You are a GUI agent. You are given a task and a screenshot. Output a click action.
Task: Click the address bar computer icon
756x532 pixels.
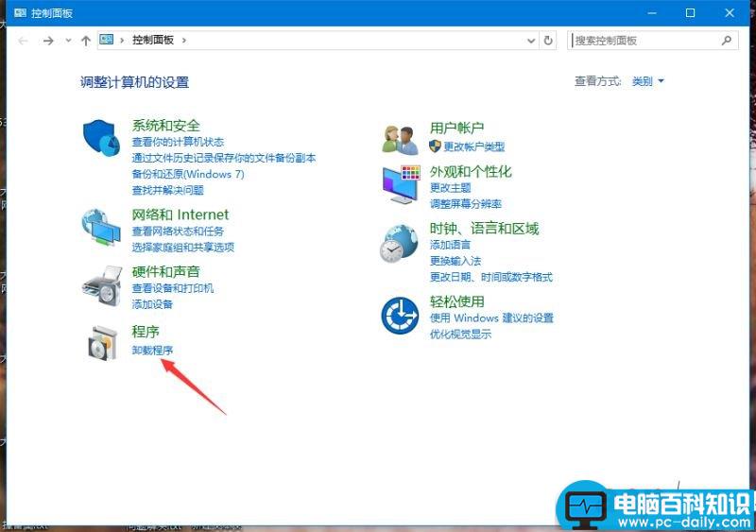pyautogui.click(x=106, y=40)
